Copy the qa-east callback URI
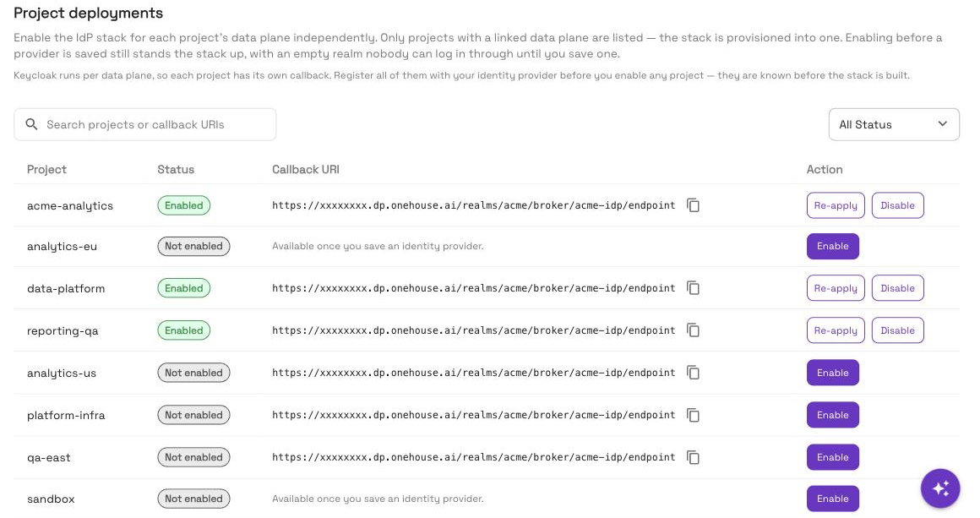 (x=693, y=457)
